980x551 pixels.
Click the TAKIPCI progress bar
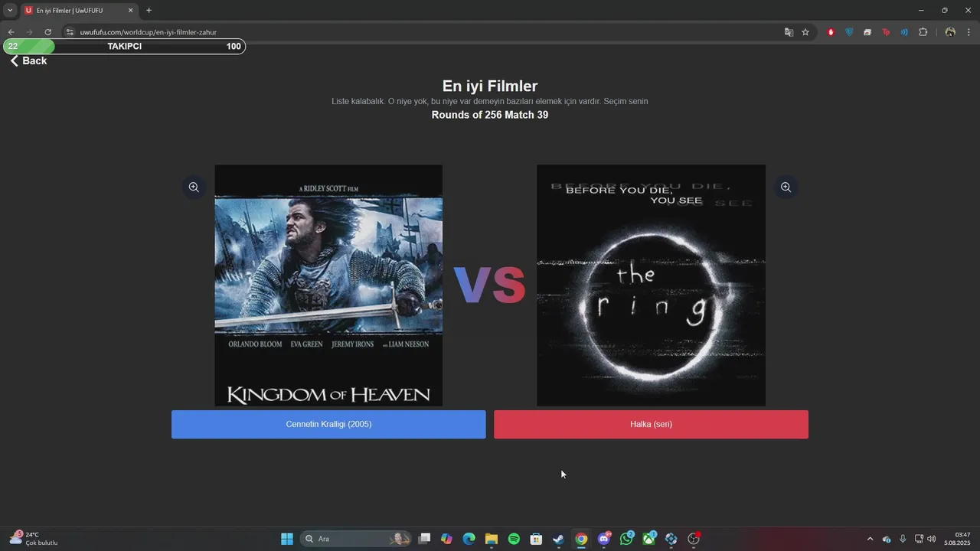(x=124, y=46)
